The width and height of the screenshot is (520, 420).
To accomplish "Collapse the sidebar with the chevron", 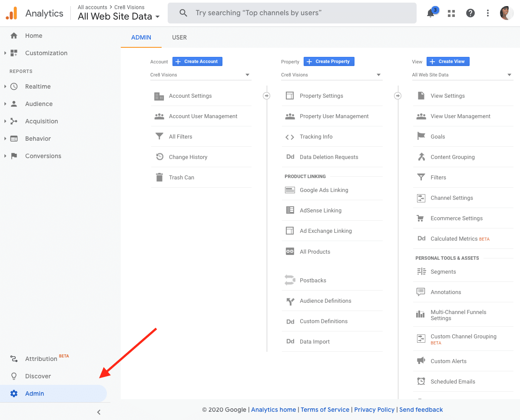I will coord(99,412).
